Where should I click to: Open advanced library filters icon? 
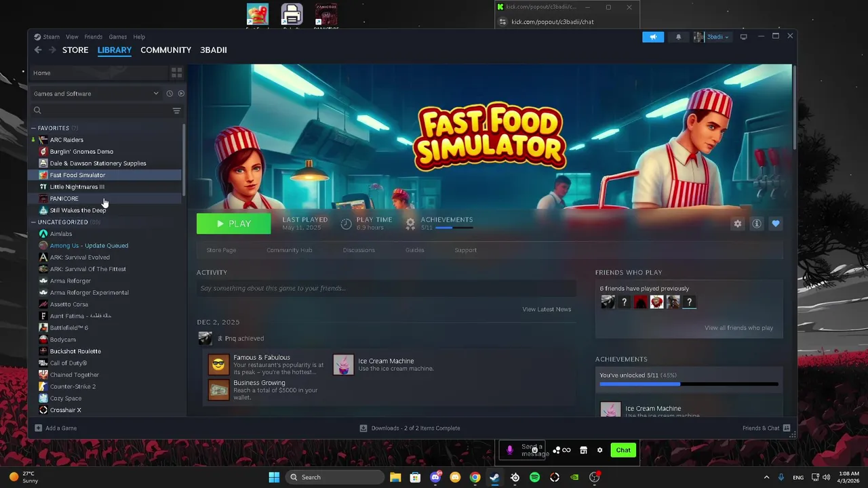coord(176,110)
